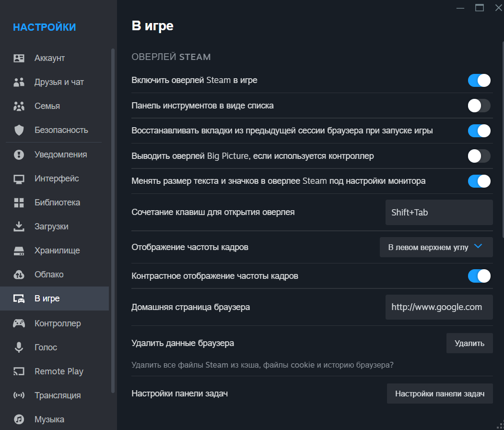Click the Account (Аккаунт) ID card icon

(x=19, y=59)
